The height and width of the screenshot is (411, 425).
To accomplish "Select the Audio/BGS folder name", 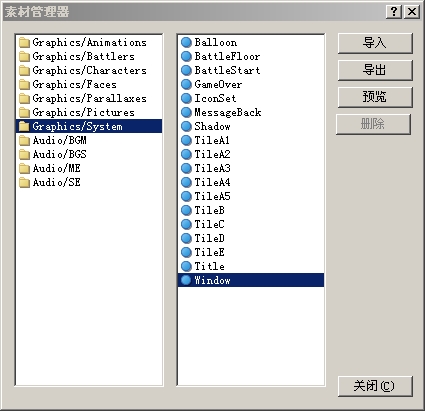I will click(x=59, y=155).
